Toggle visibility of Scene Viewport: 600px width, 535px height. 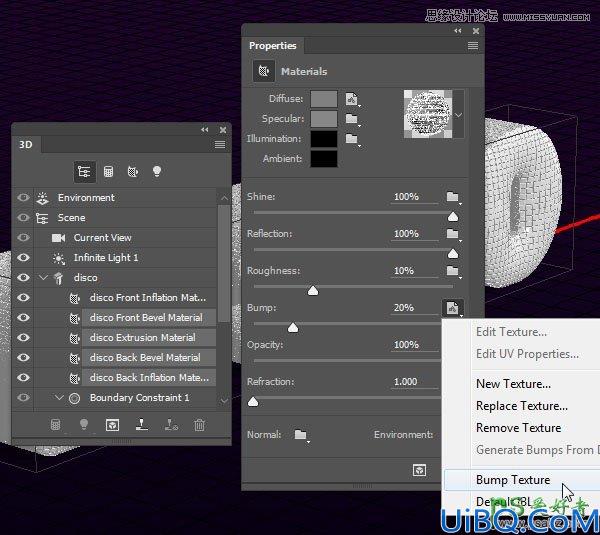(x=23, y=217)
